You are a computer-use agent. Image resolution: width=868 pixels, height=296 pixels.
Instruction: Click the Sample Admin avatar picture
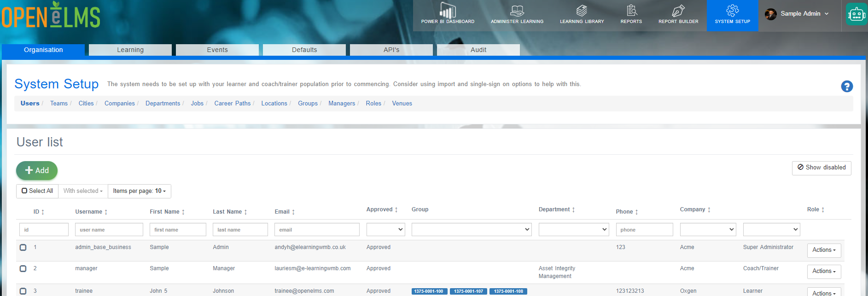pos(771,14)
